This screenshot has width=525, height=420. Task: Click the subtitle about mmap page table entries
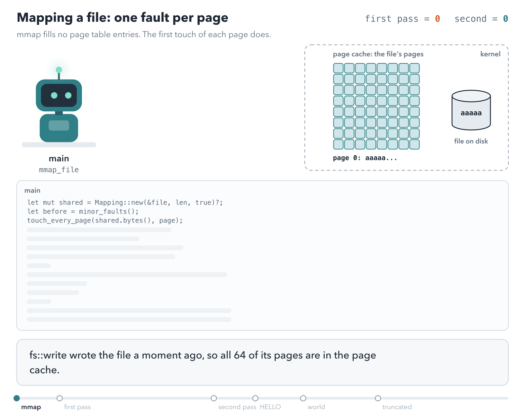pyautogui.click(x=144, y=35)
